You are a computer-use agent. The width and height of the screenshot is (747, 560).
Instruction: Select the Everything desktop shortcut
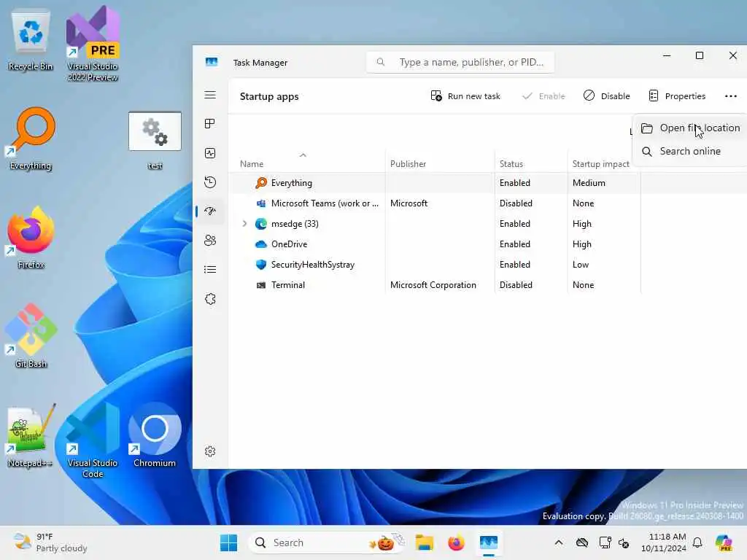pyautogui.click(x=31, y=139)
